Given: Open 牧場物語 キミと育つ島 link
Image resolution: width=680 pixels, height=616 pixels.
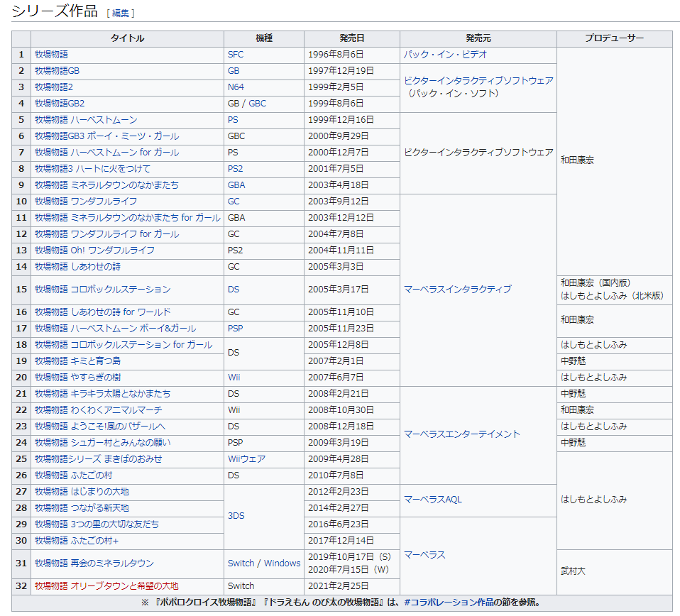Looking at the screenshot, I should point(77,361).
